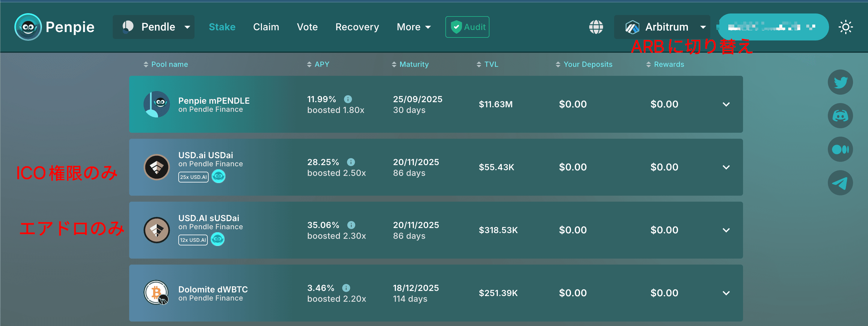The height and width of the screenshot is (326, 868).
Task: Click the APY info icon for USDai 28.25%
Action: point(351,162)
